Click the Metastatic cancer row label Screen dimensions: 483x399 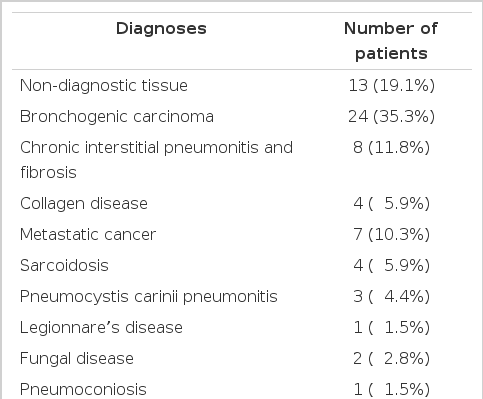point(88,234)
